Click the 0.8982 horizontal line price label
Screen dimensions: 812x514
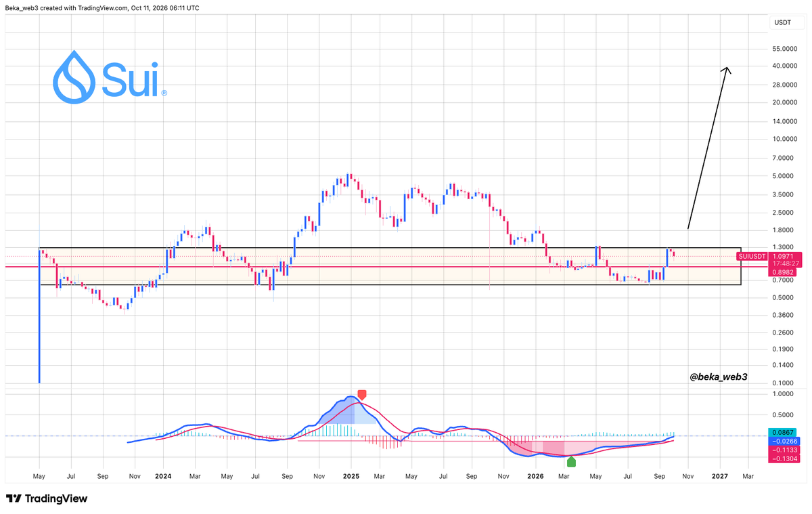point(783,272)
